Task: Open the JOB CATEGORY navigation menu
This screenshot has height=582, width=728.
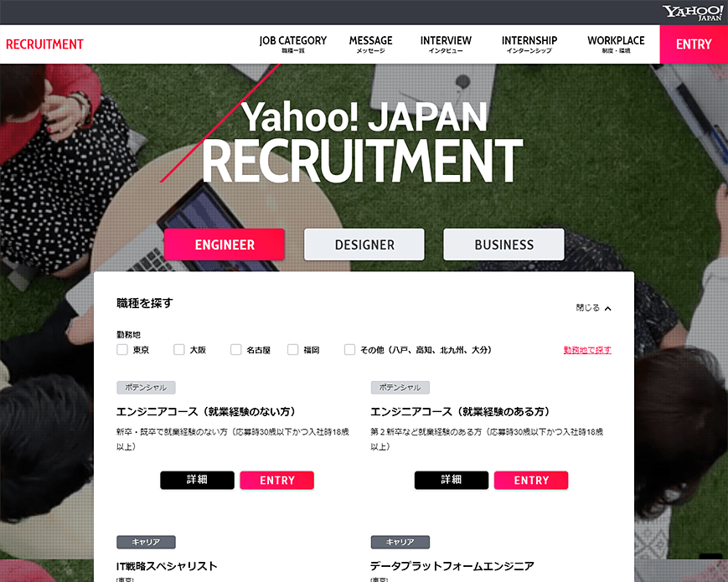Action: point(292,44)
